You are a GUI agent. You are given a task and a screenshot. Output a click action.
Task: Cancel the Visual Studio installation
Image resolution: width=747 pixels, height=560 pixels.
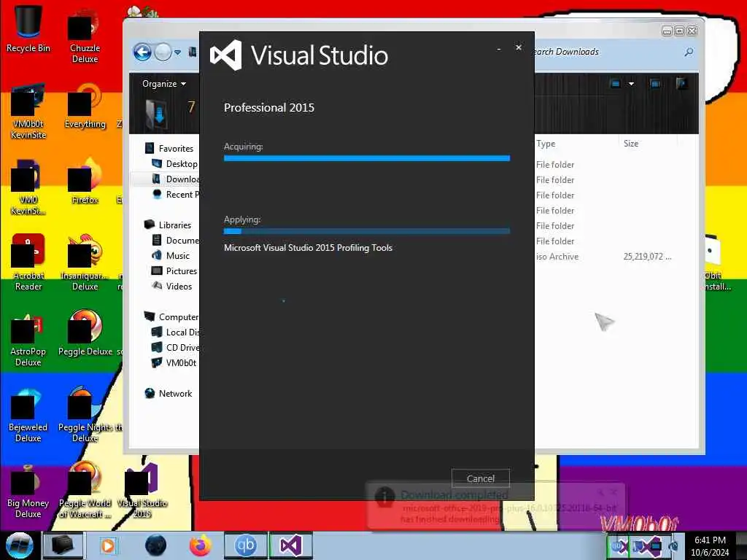480,478
